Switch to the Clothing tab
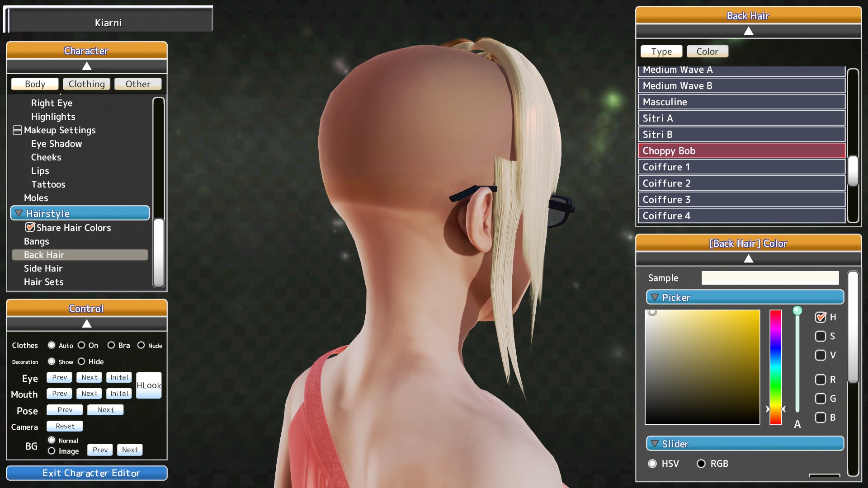This screenshot has width=868, height=488. (86, 84)
